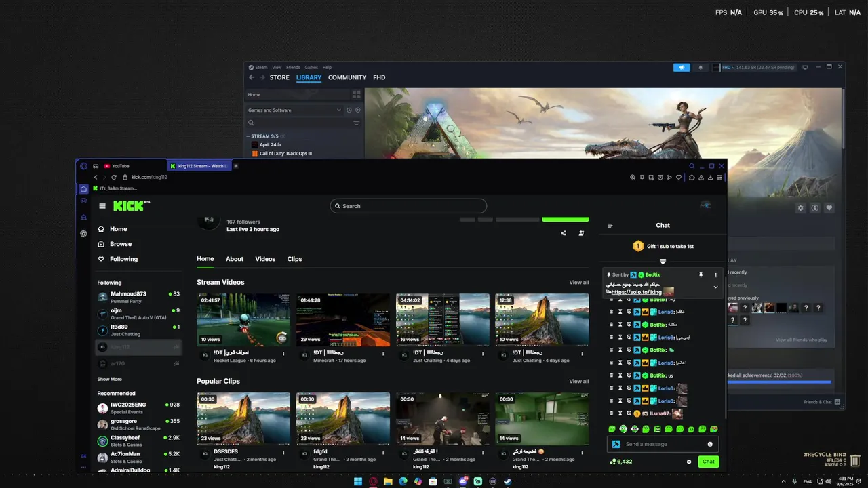868x488 pixels.
Task: Open the Recycle Bin desktop icon
Action: (856, 461)
